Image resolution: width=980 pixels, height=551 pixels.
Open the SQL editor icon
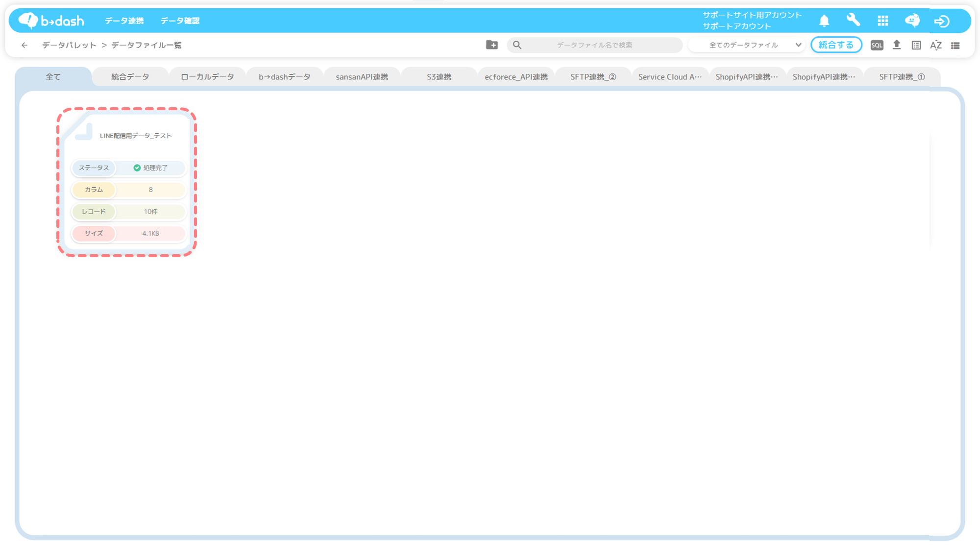coord(877,45)
